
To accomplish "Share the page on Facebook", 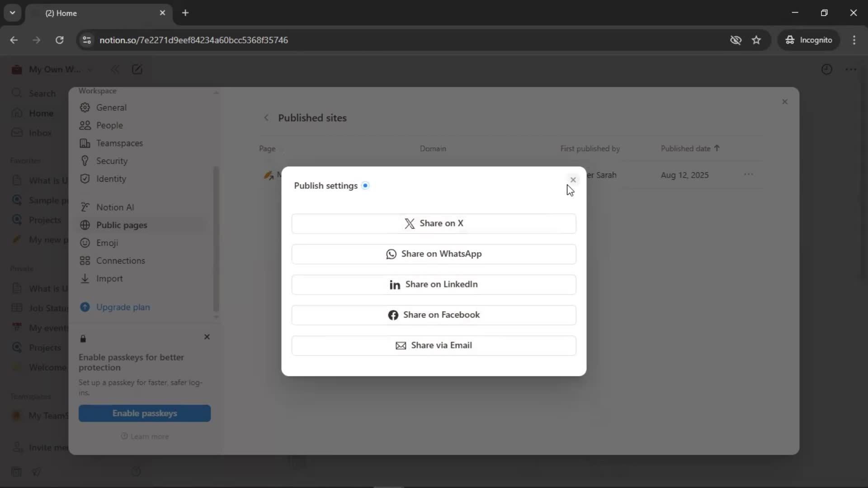I will click(x=434, y=315).
